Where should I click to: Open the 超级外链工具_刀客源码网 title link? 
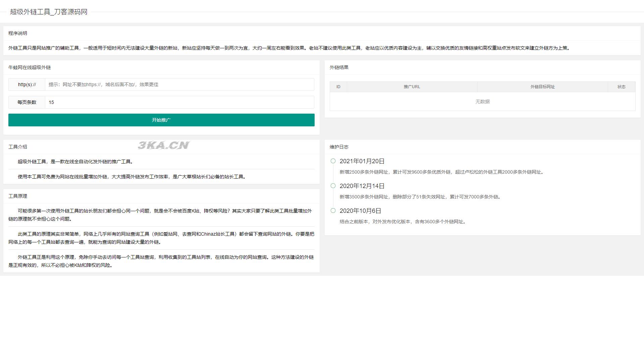pyautogui.click(x=48, y=11)
